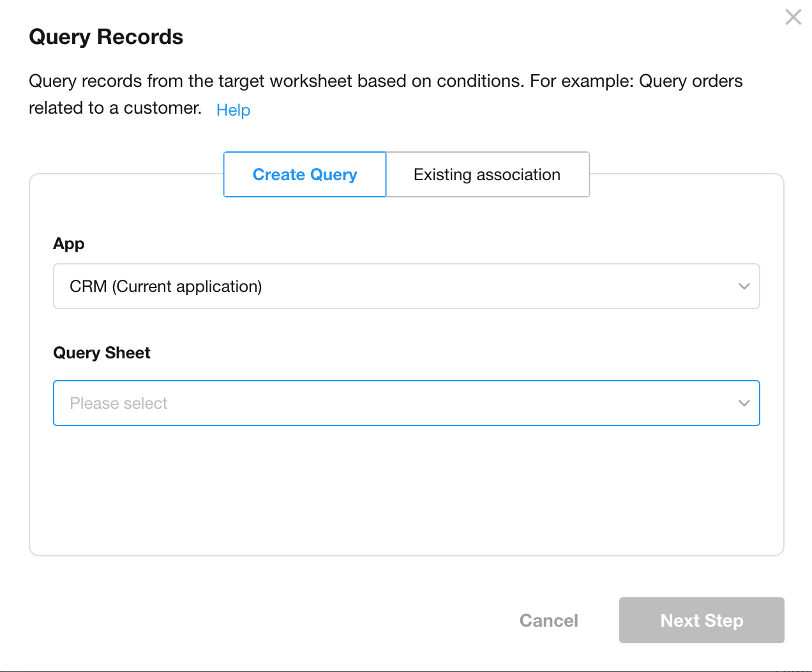Click the word "Query" in Create Query tab
Screen dimensions: 812x672
pos(333,174)
